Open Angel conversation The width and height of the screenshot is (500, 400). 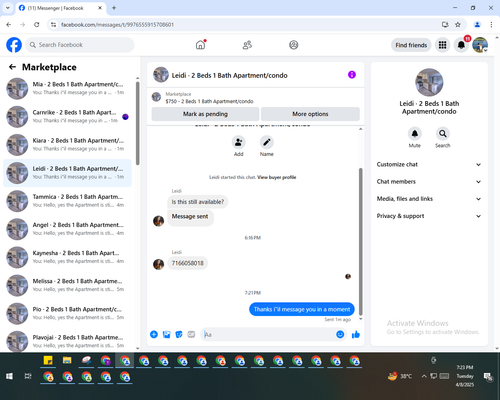pyautogui.click(x=67, y=229)
